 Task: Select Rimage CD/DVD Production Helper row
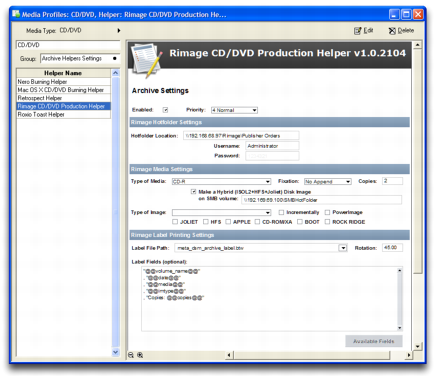point(63,106)
